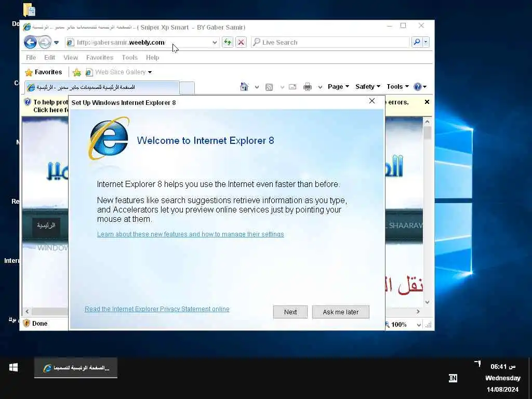This screenshot has width=532, height=399.
Task: Click the green Refresh icon
Action: pyautogui.click(x=228, y=43)
